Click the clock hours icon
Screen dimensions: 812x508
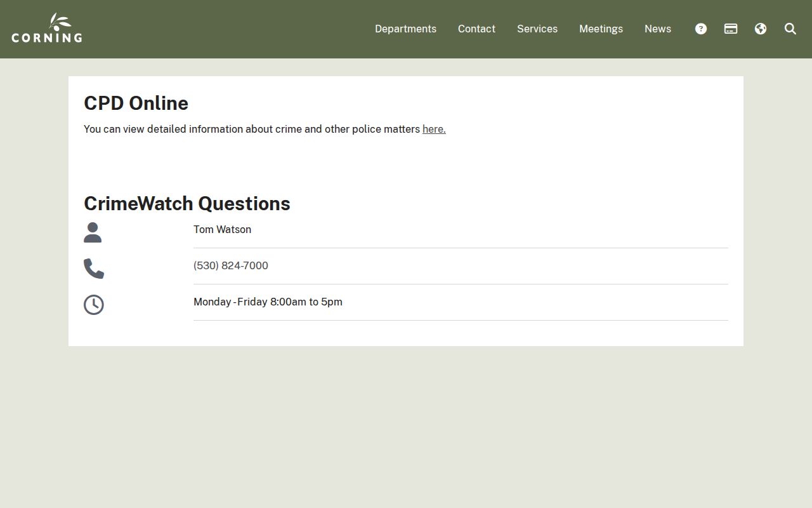pyautogui.click(x=94, y=305)
